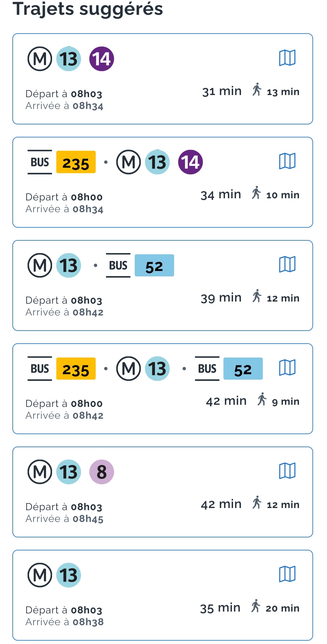This screenshot has width=327, height=644.
Task: Tap the Metro M symbol in the last route
Action: click(40, 575)
